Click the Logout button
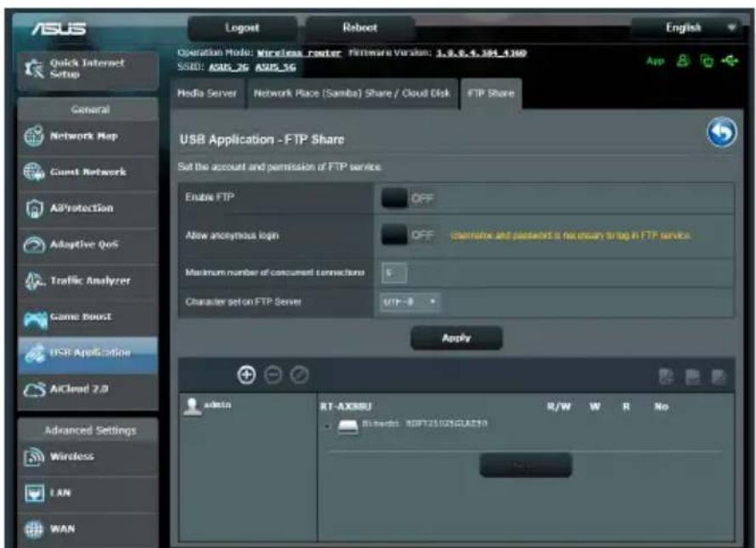756x548 pixels. tap(242, 28)
